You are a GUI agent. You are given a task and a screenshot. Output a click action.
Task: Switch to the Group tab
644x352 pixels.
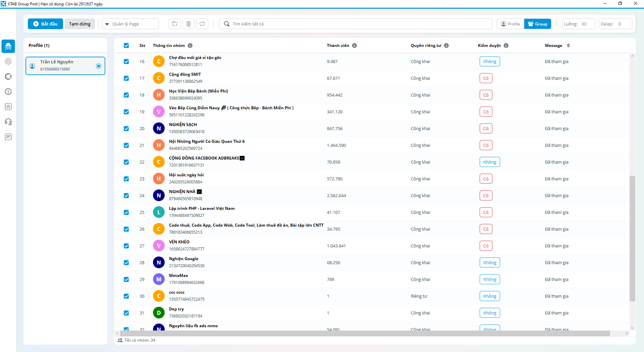tap(538, 24)
